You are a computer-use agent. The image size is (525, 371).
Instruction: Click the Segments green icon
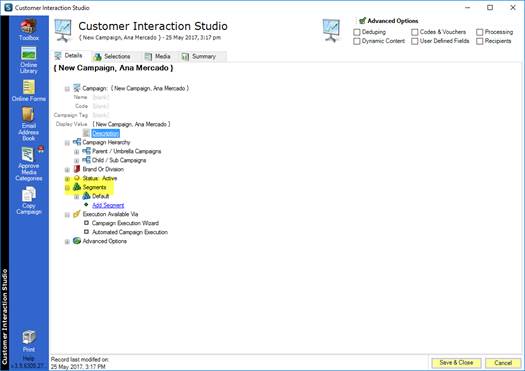point(77,187)
